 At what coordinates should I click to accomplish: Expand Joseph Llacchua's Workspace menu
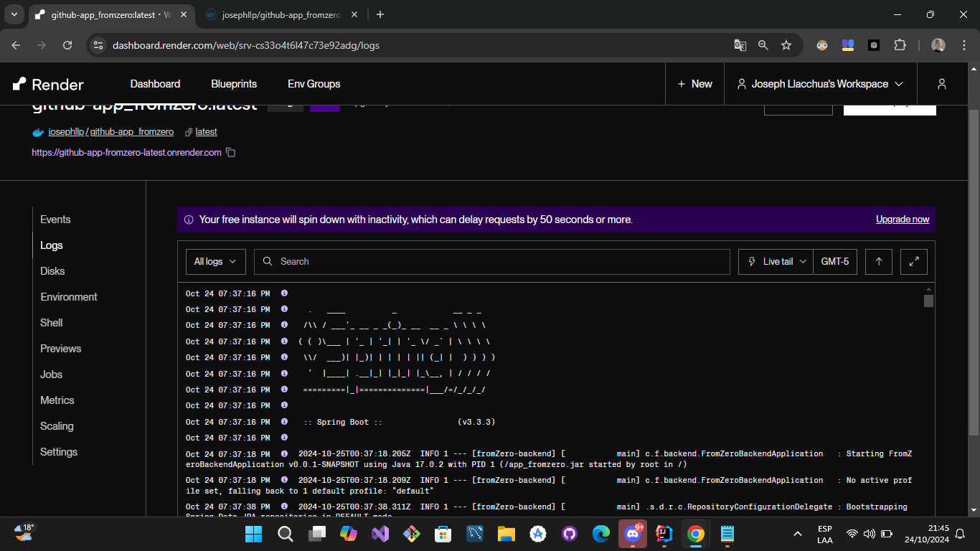[819, 84]
